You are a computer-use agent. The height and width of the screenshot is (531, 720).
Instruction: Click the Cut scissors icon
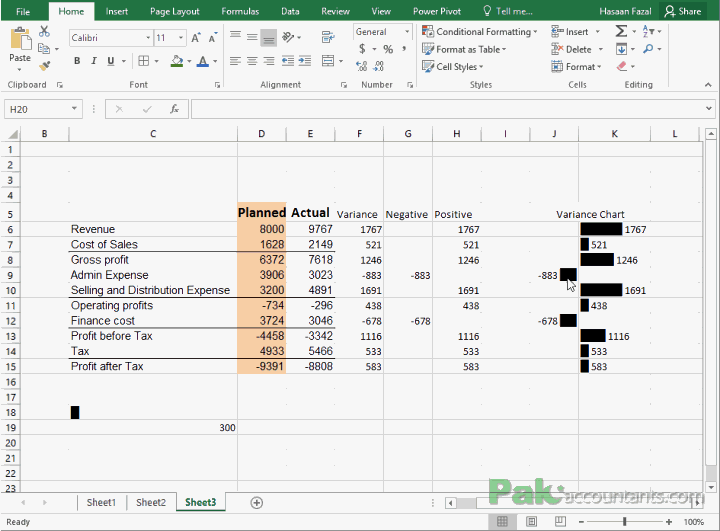tap(43, 33)
